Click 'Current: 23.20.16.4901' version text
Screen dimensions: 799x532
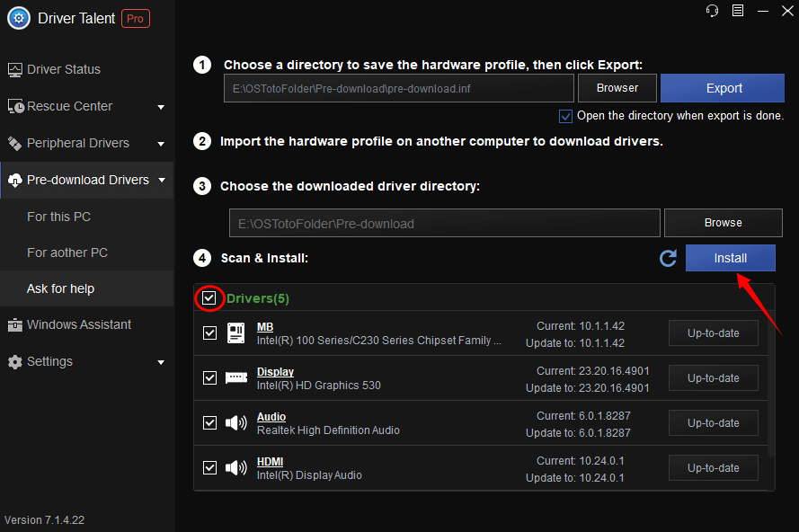tap(592, 371)
